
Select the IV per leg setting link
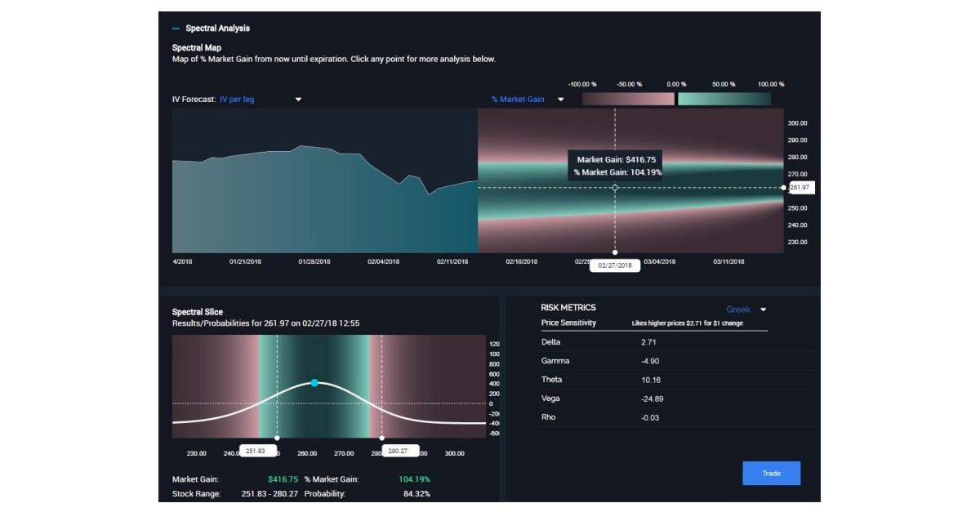237,99
